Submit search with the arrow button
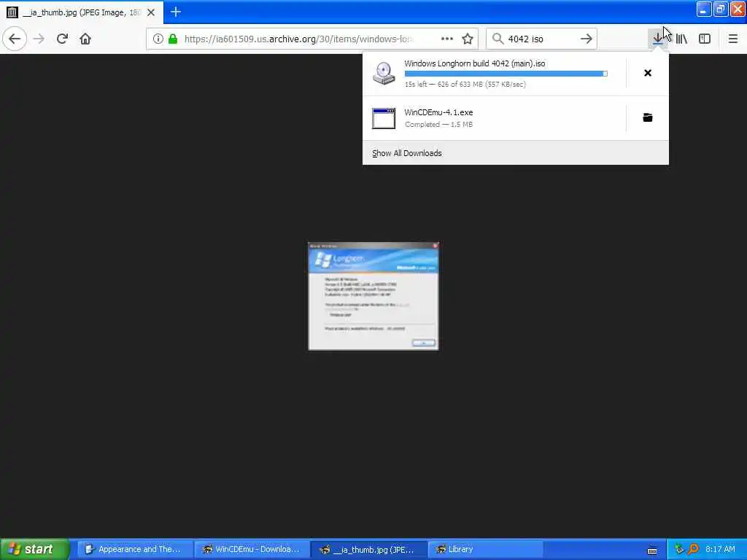Viewport: 747px width, 560px height. coord(587,39)
